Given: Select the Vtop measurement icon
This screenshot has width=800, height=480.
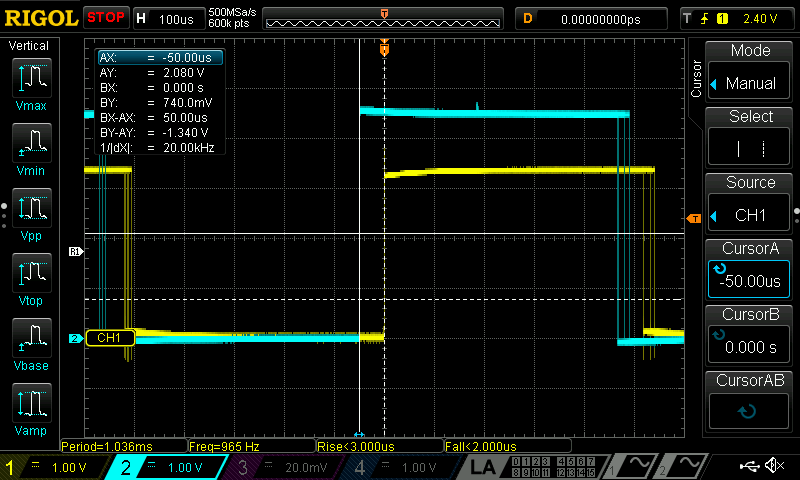Looking at the screenshot, I should pos(32,273).
